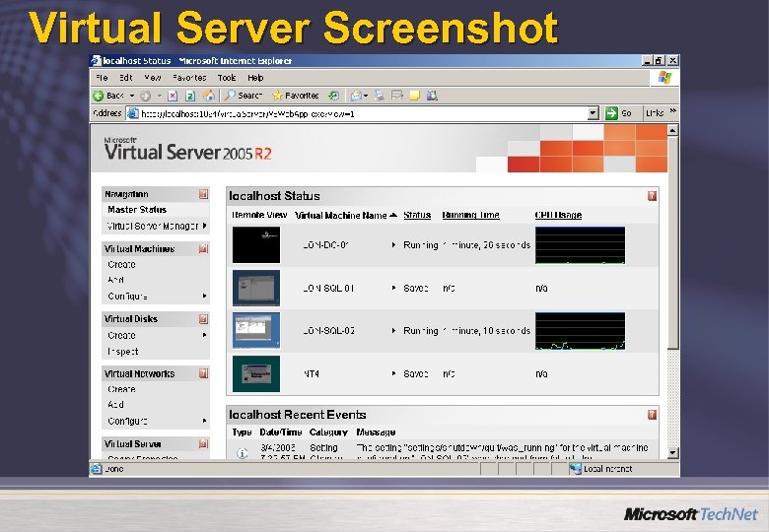This screenshot has height=532, width=769.
Task: Collapse the Virtual Disks panel icon
Action: (x=203, y=319)
